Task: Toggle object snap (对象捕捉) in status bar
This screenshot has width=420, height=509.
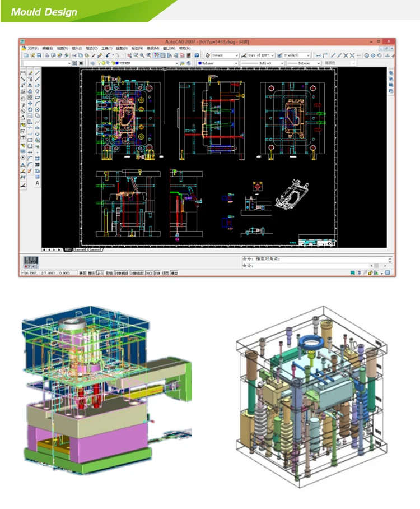Action: [x=122, y=273]
